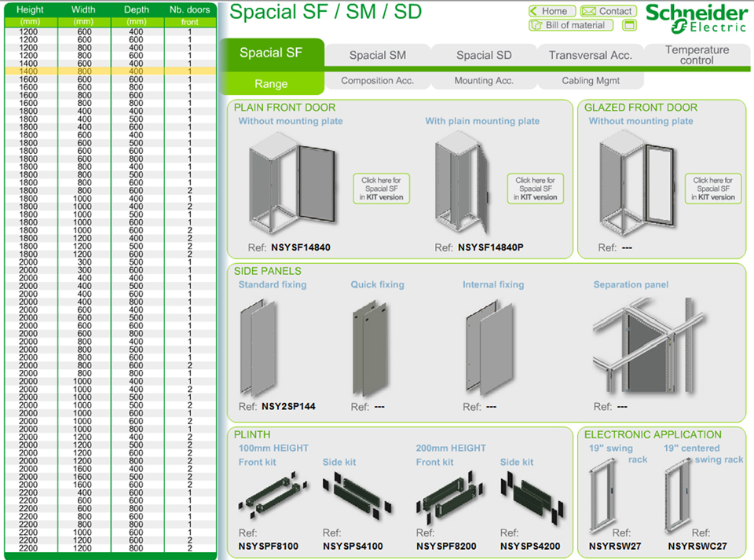The height and width of the screenshot is (560, 754).
Task: Switch to the Spacial SD tab
Action: point(484,55)
